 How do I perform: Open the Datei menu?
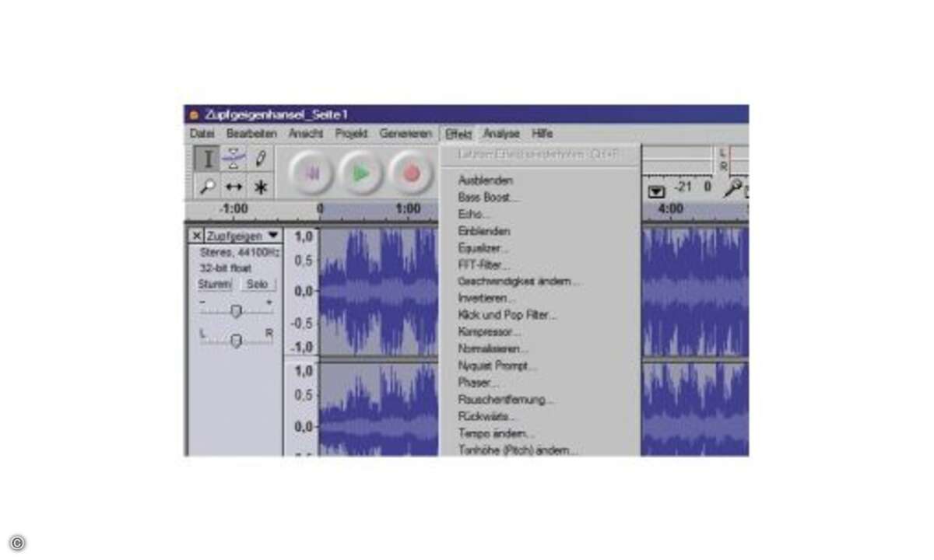(x=202, y=134)
